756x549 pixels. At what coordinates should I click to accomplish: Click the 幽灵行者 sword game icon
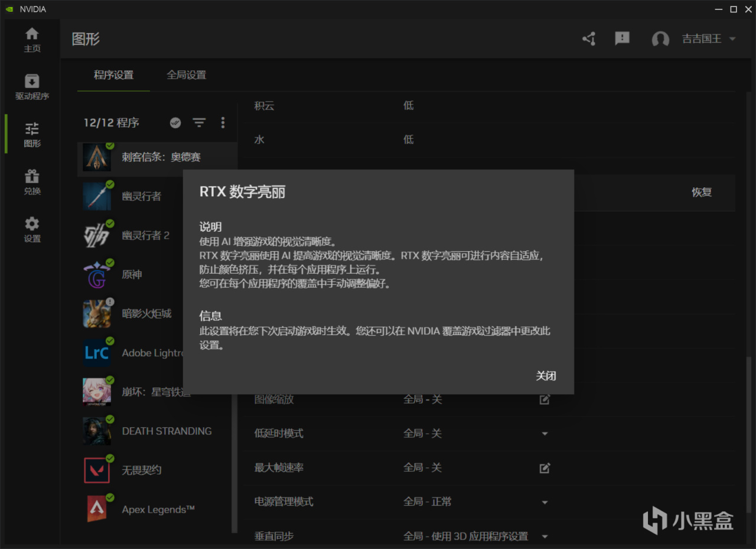pyautogui.click(x=97, y=196)
